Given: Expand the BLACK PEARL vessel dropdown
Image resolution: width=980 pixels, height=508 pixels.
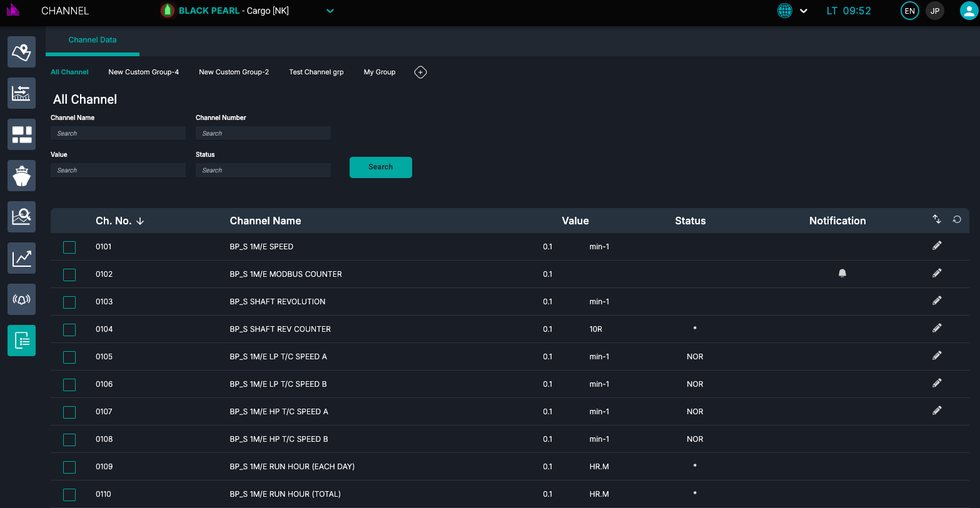Looking at the screenshot, I should [330, 11].
